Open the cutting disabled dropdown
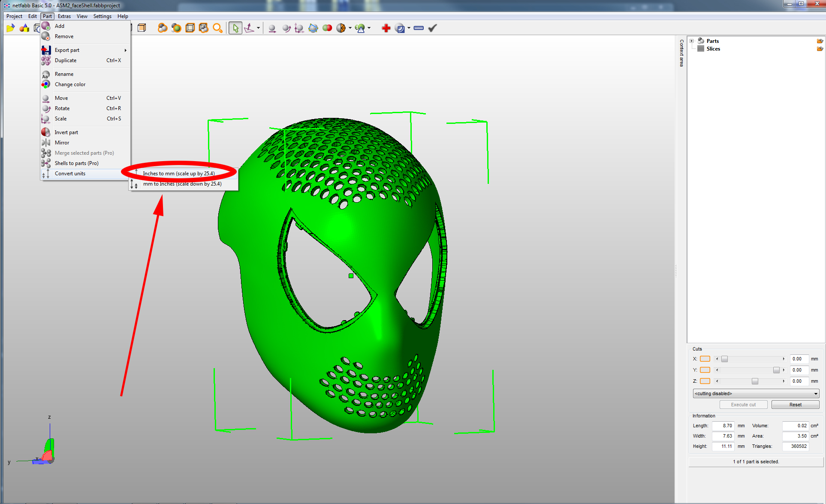Screen dimensions: 826x504 [756, 393]
